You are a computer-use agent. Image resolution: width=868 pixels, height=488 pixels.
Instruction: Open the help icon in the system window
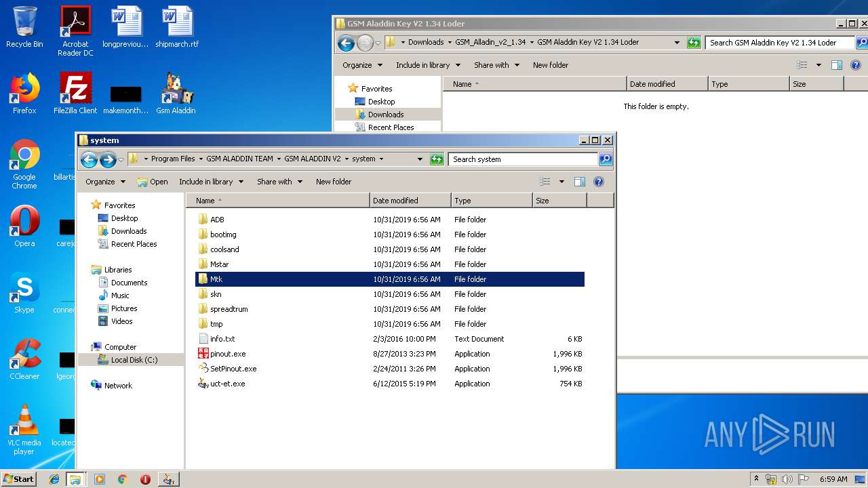[x=599, y=182]
